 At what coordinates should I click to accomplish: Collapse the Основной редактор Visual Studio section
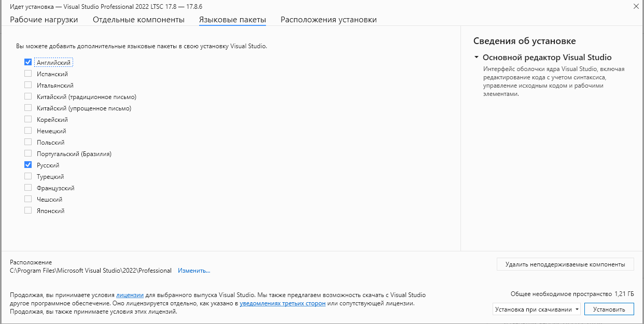477,58
